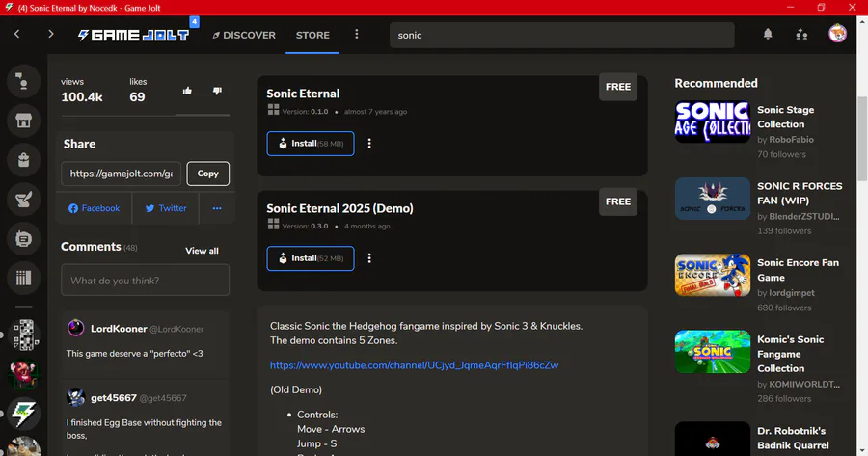Click the share URL field
The height and width of the screenshot is (456, 868).
tap(122, 174)
